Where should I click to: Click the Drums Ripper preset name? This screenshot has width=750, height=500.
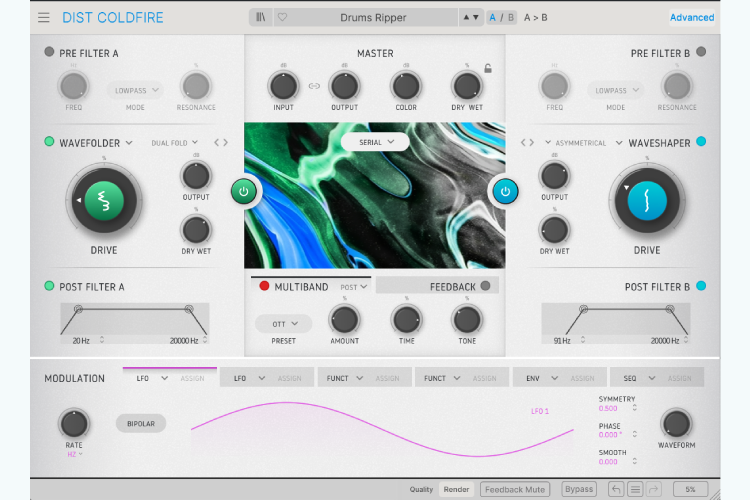(373, 18)
